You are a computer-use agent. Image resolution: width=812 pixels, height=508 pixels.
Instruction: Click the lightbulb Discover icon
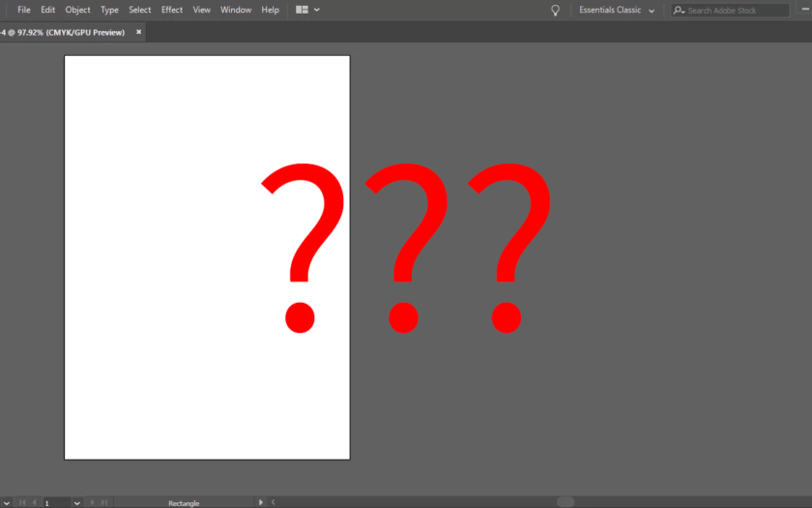coord(555,10)
